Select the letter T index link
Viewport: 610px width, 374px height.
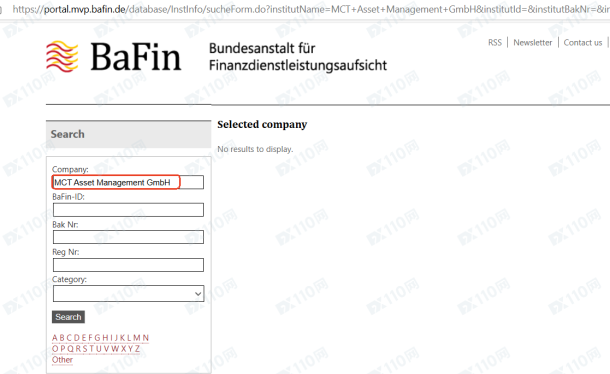pos(92,349)
